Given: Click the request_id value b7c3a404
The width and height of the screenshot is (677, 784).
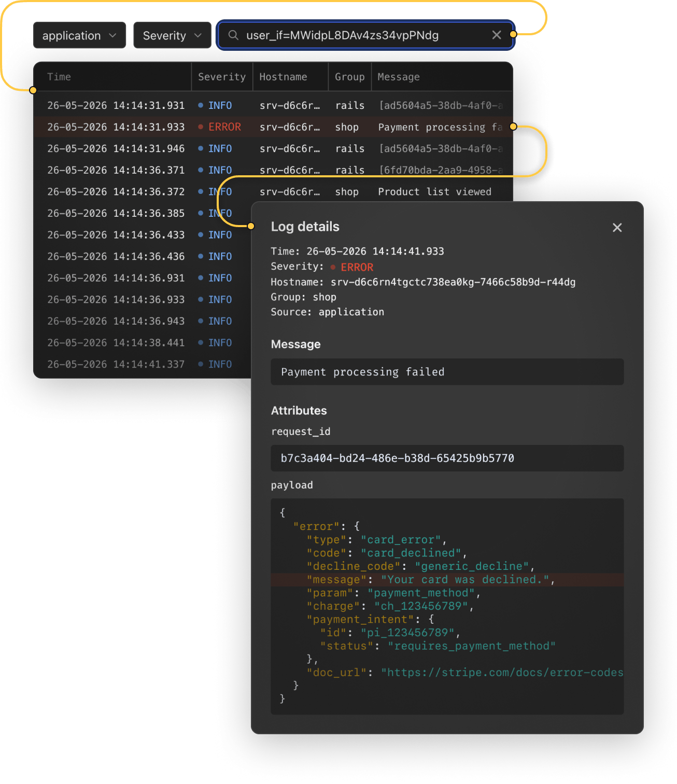Looking at the screenshot, I should coord(447,458).
